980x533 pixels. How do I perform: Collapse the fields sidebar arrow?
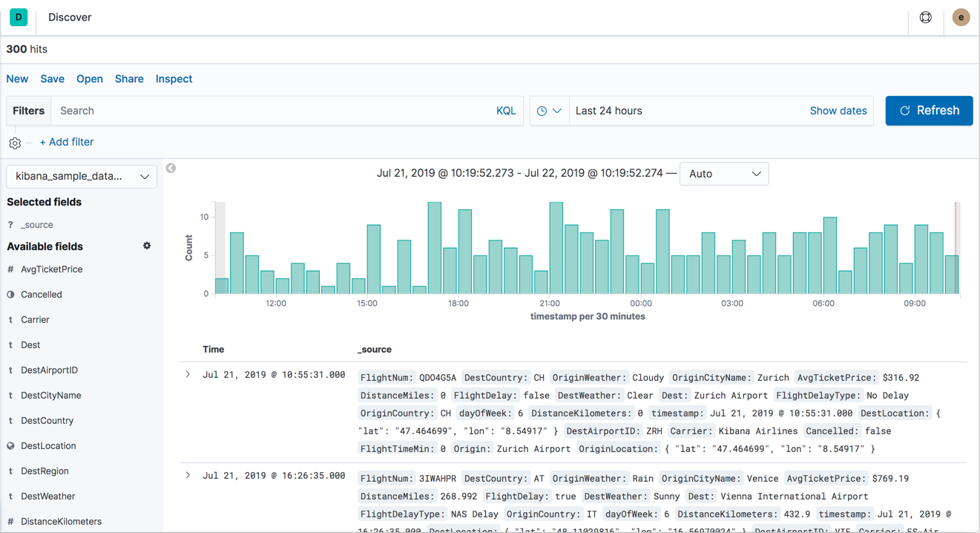(x=171, y=169)
